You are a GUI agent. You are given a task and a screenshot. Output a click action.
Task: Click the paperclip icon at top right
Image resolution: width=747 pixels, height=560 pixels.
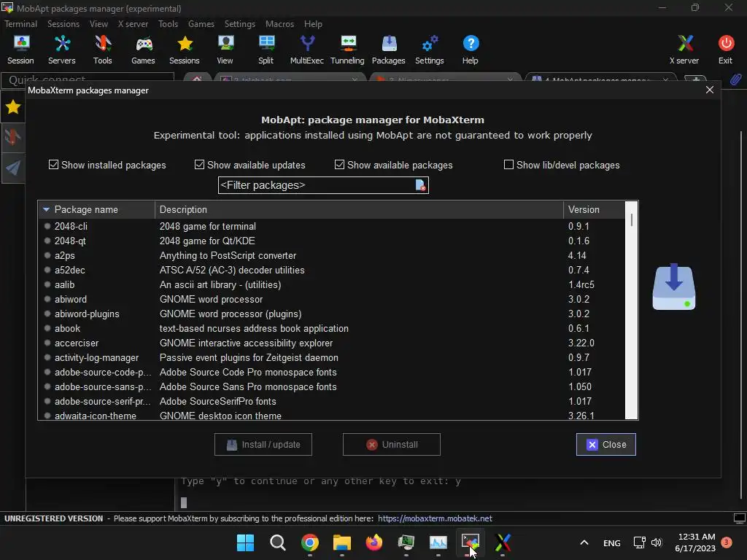click(735, 79)
